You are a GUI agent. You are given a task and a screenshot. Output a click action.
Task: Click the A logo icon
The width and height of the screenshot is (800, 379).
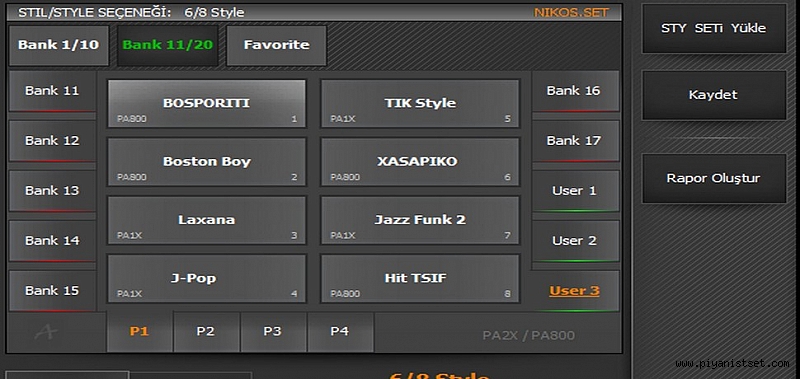(x=46, y=332)
